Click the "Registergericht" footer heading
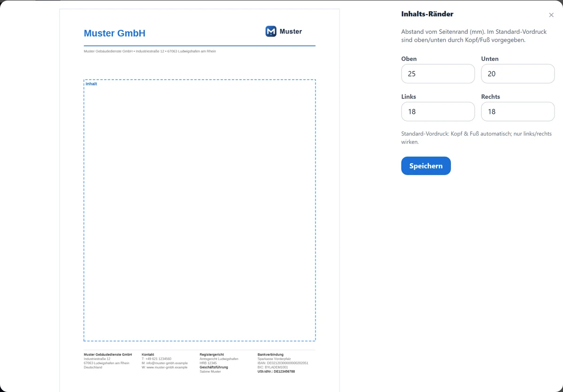 point(212,354)
